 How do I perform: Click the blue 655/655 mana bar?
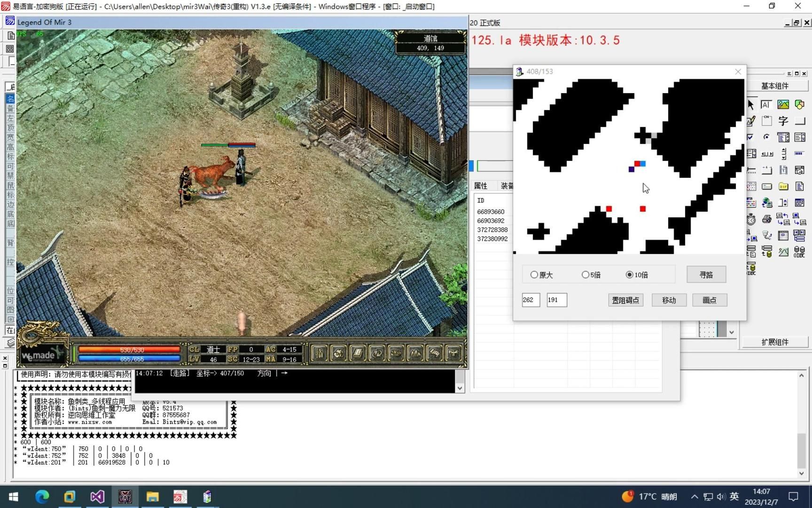point(129,359)
